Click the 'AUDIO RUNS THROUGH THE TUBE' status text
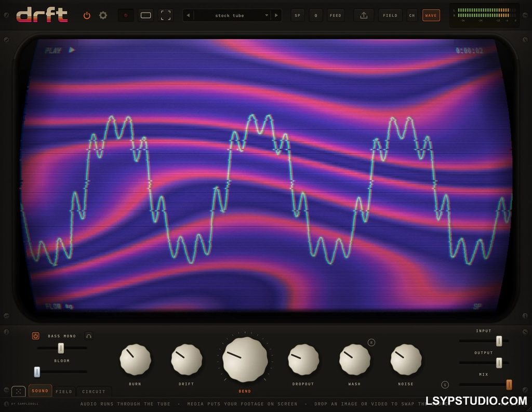Viewport: 532px width, 412px height. (125, 404)
